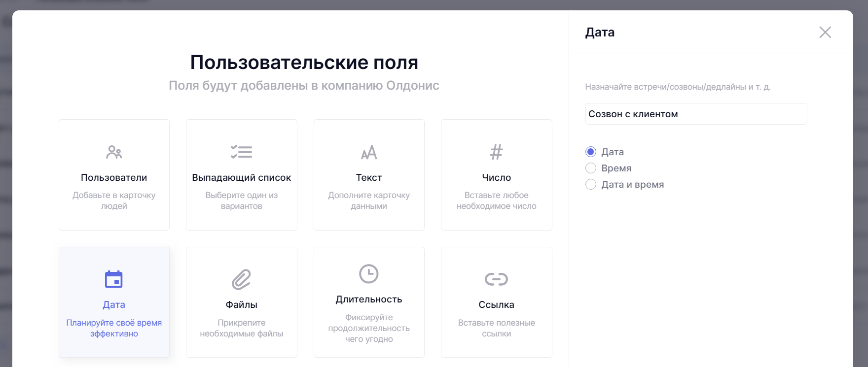Click the Date calendar icon
This screenshot has height=367, width=868.
click(x=114, y=279)
